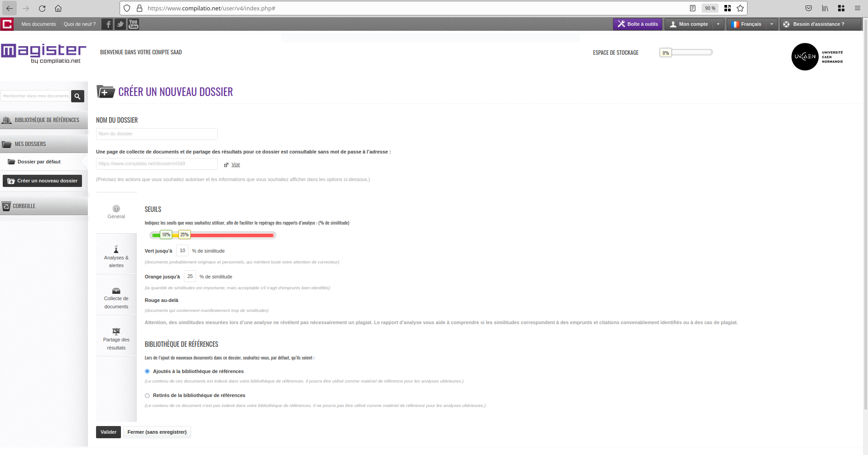Open the Twitter icon link

[x=120, y=24]
